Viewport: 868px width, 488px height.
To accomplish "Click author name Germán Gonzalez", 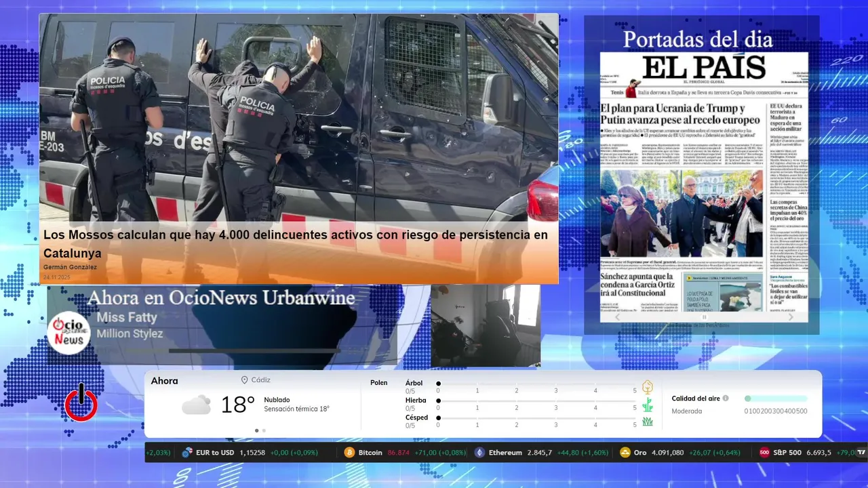I will click(x=70, y=267).
